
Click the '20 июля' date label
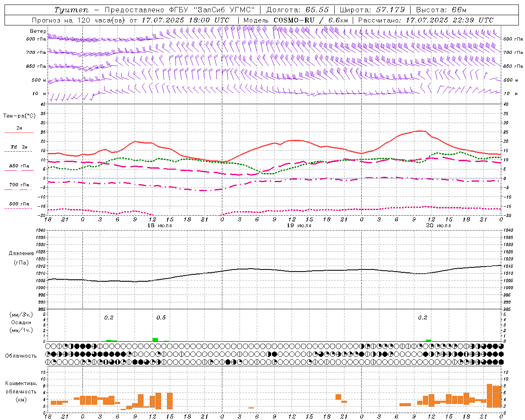(438, 226)
